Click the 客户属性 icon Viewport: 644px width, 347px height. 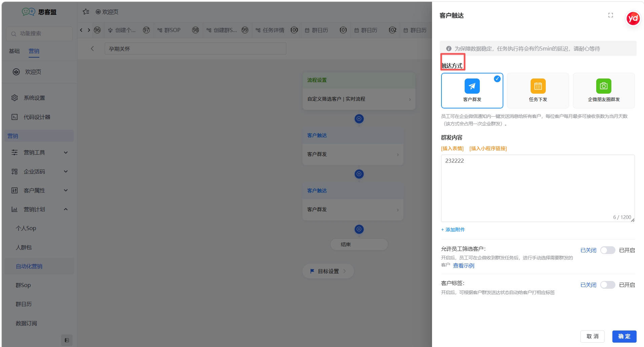coord(14,190)
